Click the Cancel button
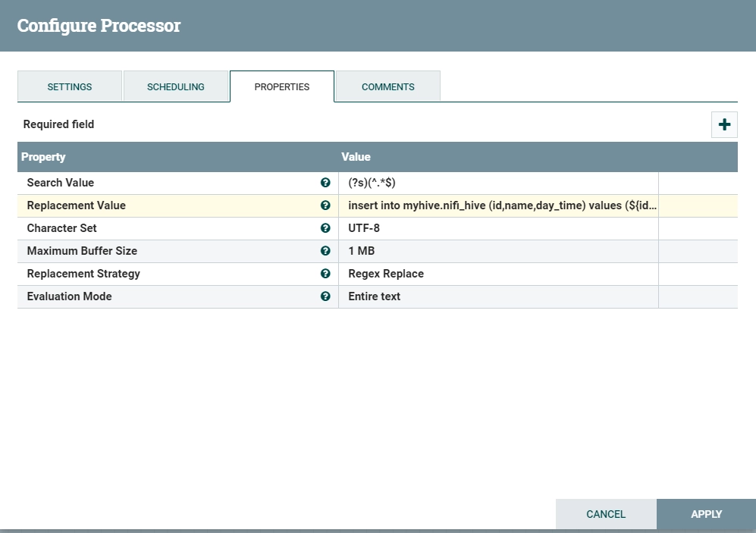This screenshot has width=756, height=533. tap(606, 514)
